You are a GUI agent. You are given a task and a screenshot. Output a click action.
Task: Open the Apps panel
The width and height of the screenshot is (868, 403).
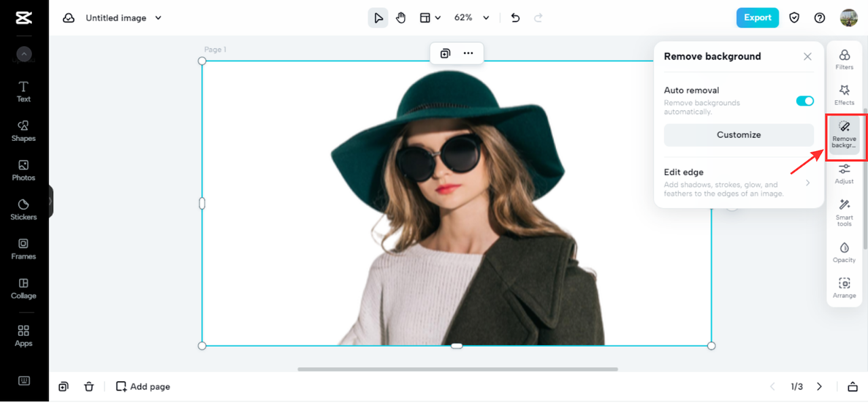point(24,335)
